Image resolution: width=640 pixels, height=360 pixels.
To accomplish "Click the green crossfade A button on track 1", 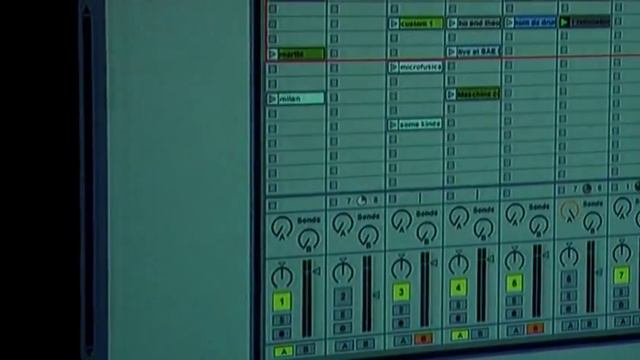I will pos(283,351).
